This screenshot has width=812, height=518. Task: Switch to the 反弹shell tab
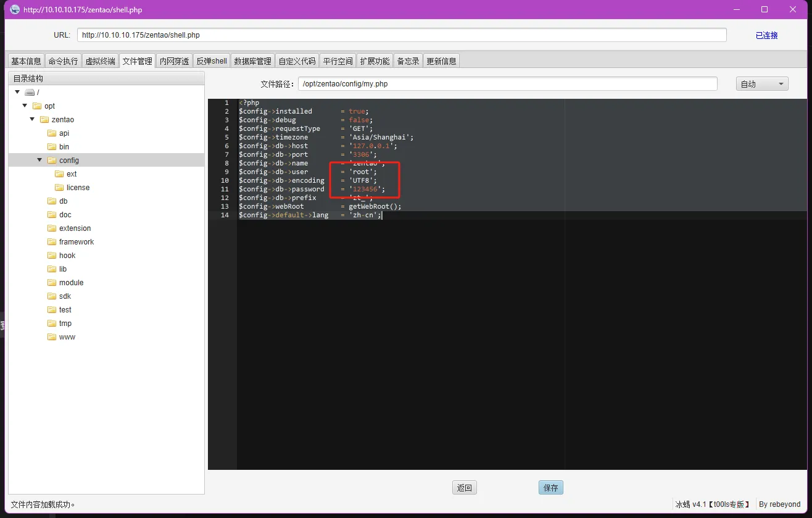point(212,61)
